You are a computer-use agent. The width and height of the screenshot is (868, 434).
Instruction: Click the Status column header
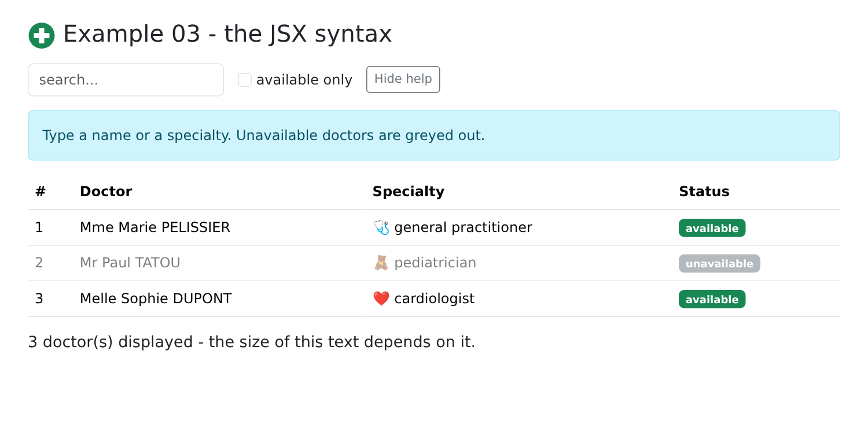click(x=704, y=192)
